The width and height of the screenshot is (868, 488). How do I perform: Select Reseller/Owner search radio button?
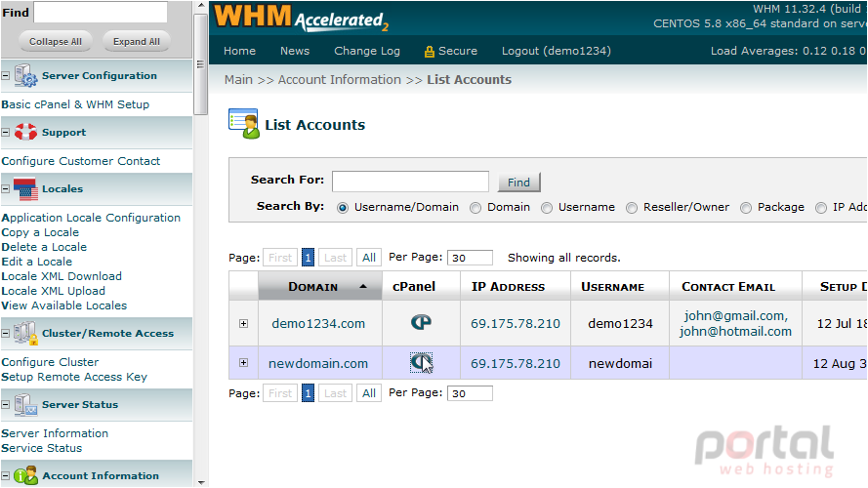[x=632, y=208]
